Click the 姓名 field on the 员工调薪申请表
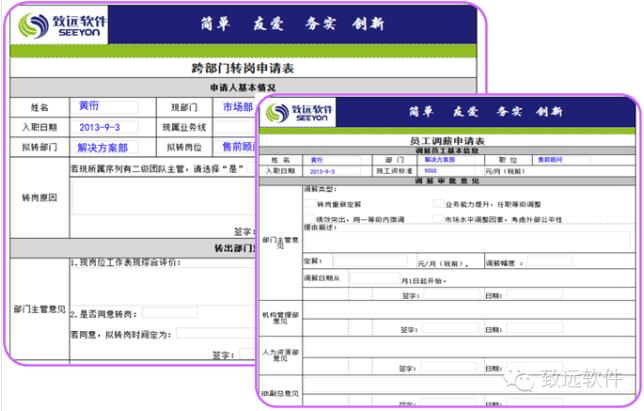This screenshot has width=644, height=411. (x=332, y=160)
